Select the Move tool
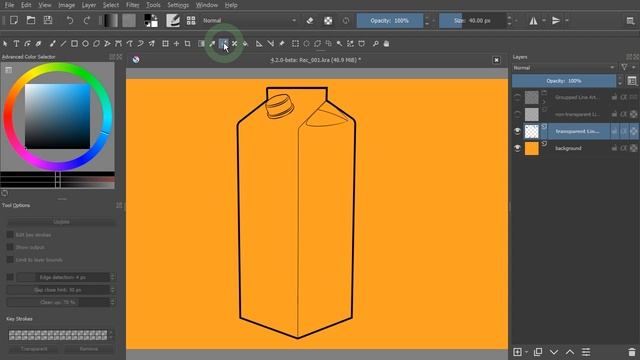This screenshot has height=360, width=640. (176, 44)
